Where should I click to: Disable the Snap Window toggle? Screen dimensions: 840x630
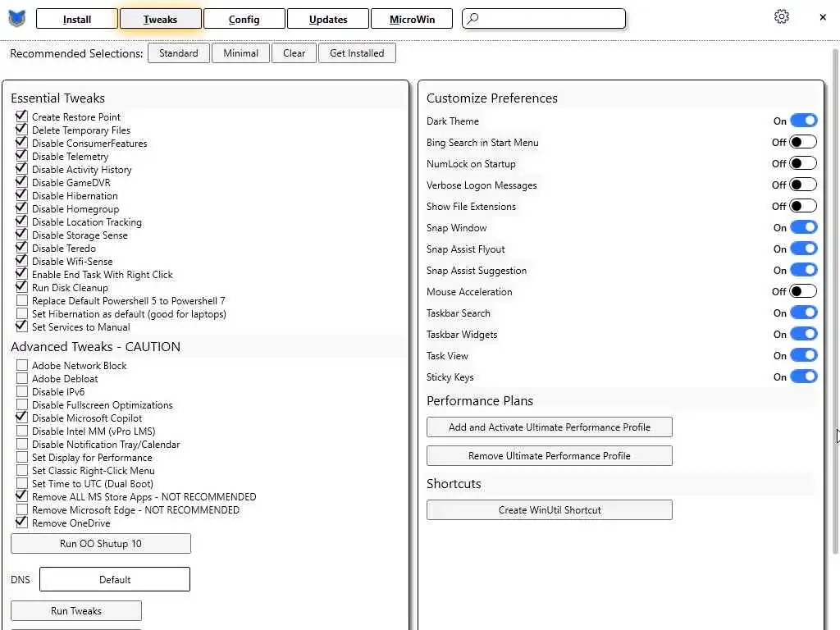pyautogui.click(x=804, y=227)
